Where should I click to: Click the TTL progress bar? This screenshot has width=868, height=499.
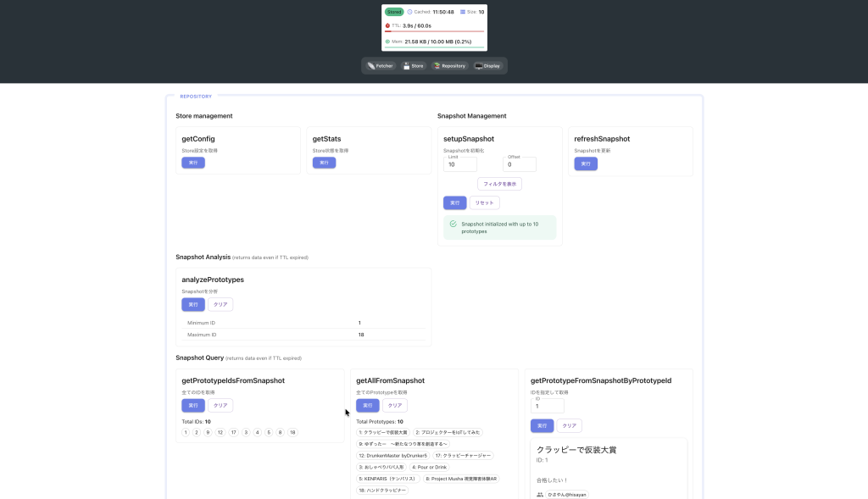[434, 31]
